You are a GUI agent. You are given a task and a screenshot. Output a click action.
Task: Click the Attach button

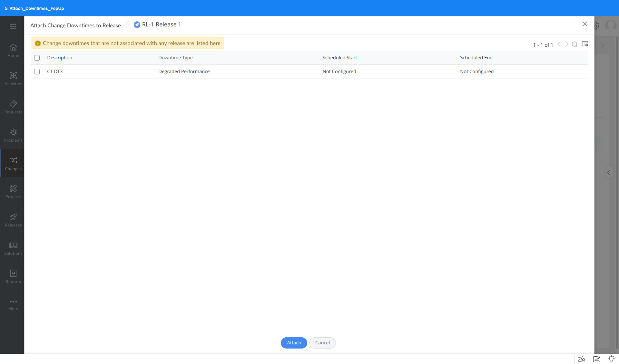point(294,343)
